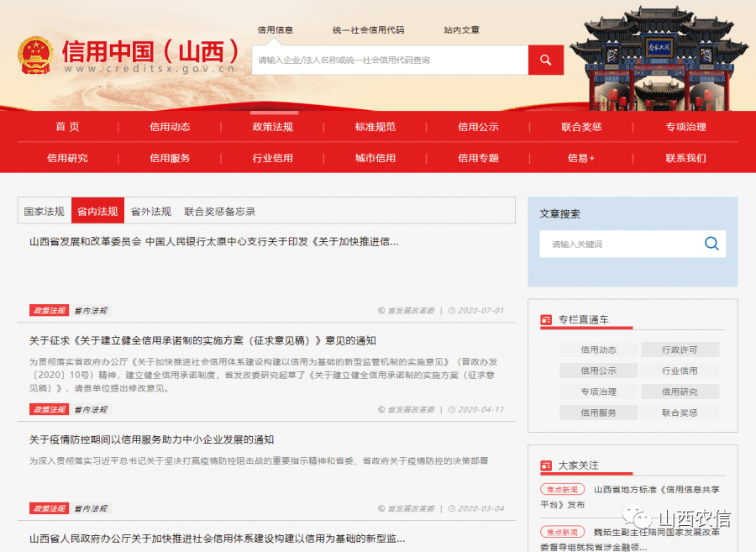The width and height of the screenshot is (756, 552).
Task: Click the 信用研究 shortcut in 专栏直通车
Action: 680,392
